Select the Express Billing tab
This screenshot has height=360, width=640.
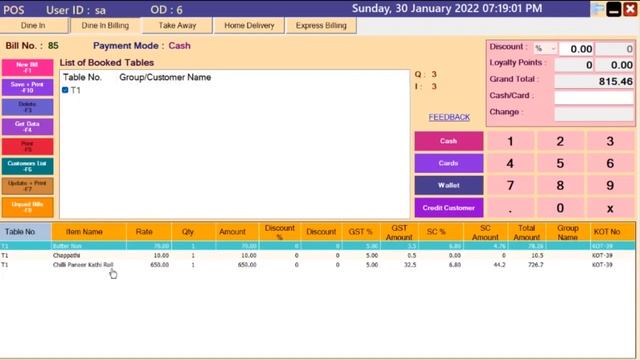(321, 25)
